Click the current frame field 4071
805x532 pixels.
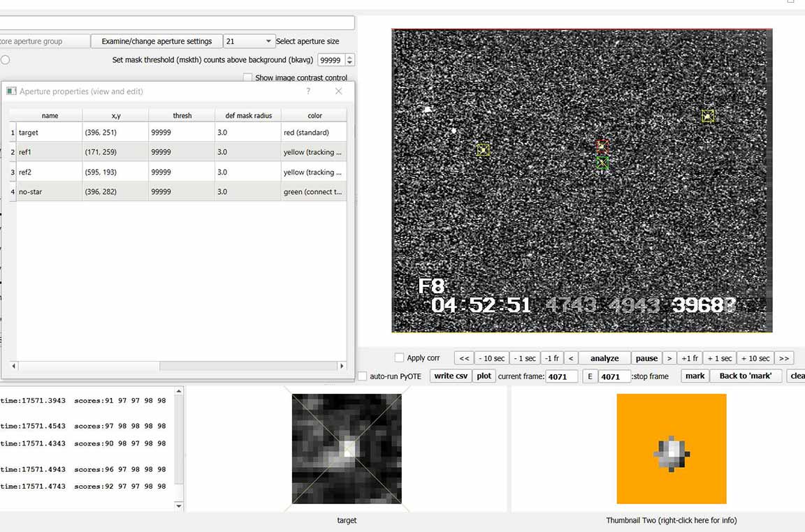point(561,376)
